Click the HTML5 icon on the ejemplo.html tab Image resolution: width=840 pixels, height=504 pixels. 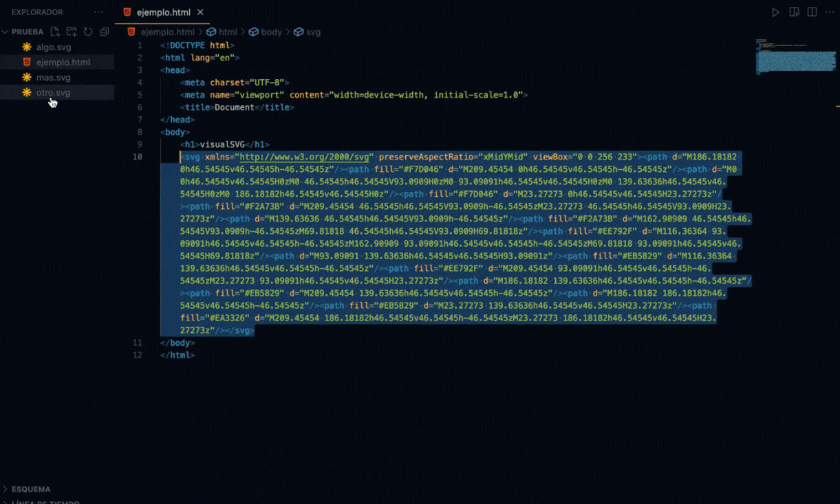(127, 12)
